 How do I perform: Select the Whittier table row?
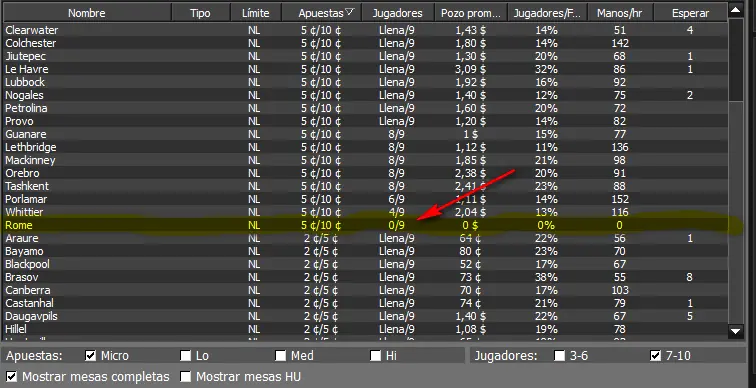(x=365, y=212)
